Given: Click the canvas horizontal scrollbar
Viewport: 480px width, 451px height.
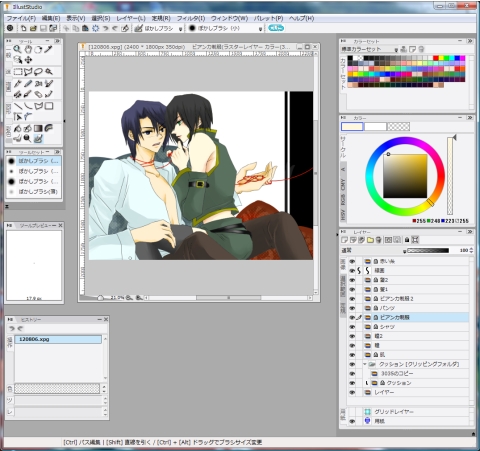Looking at the screenshot, I should pos(228,298).
